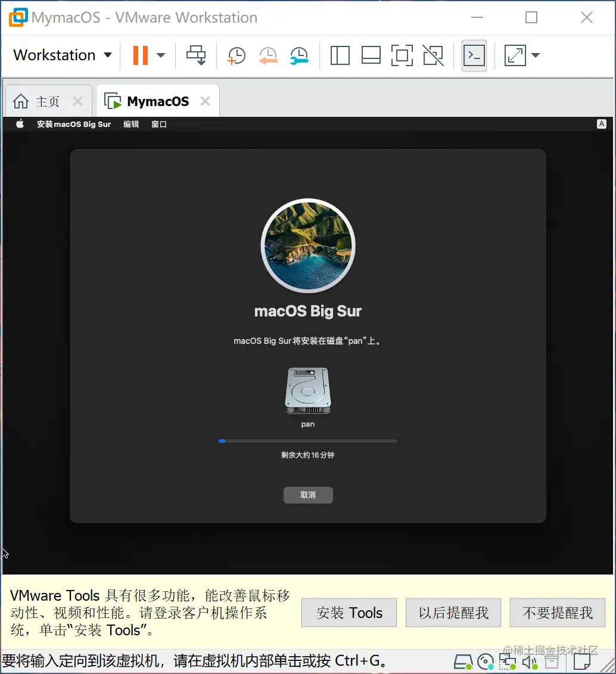Click the home icon on the 主页 tab
616x674 pixels.
pos(21,101)
